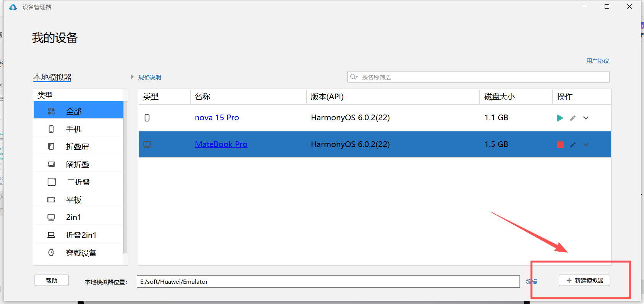Screen dimensions: 644x304
Task: Click the 折叠2in1 laptop icon
Action: 51,235
